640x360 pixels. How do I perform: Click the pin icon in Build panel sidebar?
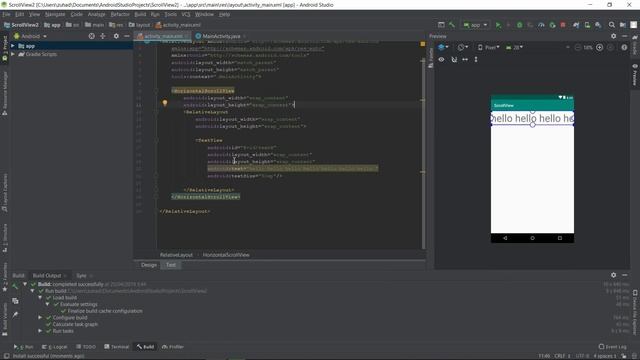click(x=15, y=315)
